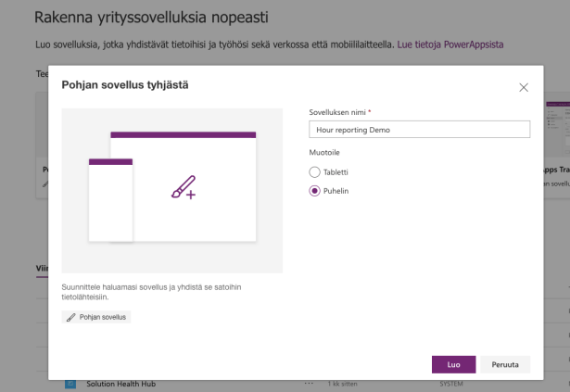Click the Solution Health Hub app icon
The width and height of the screenshot is (570, 392).
[x=70, y=384]
